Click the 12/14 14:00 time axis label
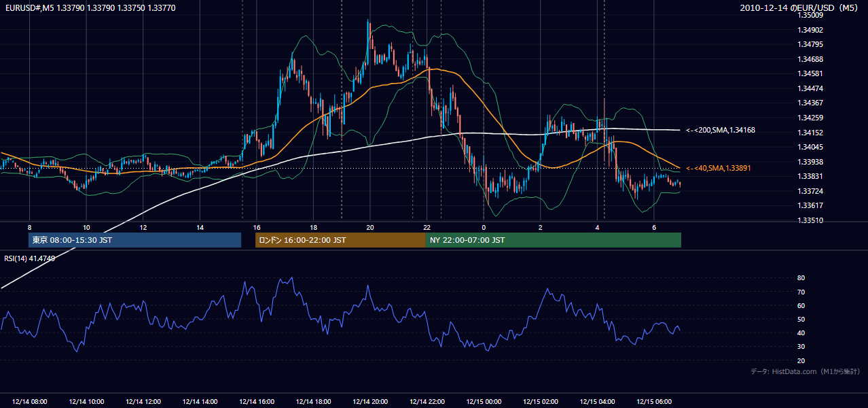Screen dimensions: 868x408 [x=200, y=402]
